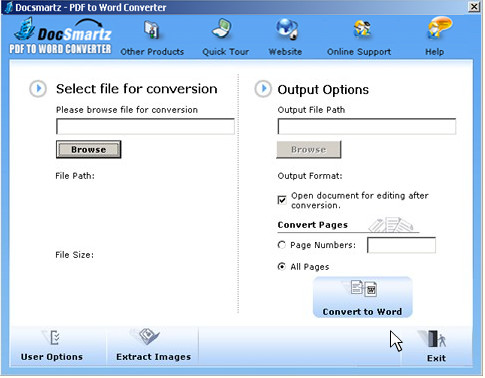This screenshot has height=378, width=485.
Task: Click 'Please browse file for conversion' text
Action: coord(127,110)
